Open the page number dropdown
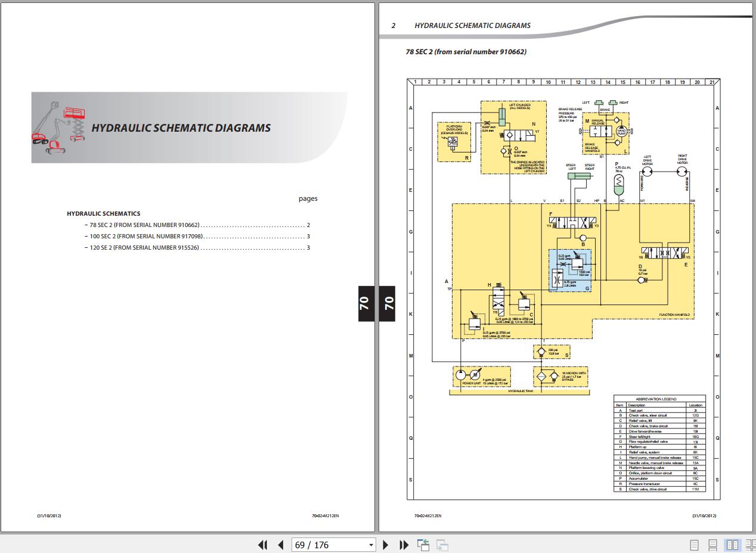 [x=371, y=545]
